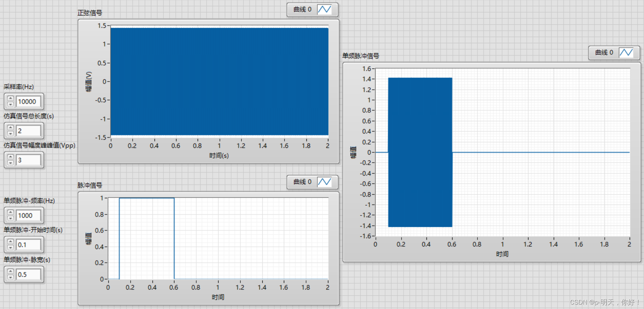Click the 开始时间 field showing 0.1
644x309 pixels.
click(x=28, y=245)
